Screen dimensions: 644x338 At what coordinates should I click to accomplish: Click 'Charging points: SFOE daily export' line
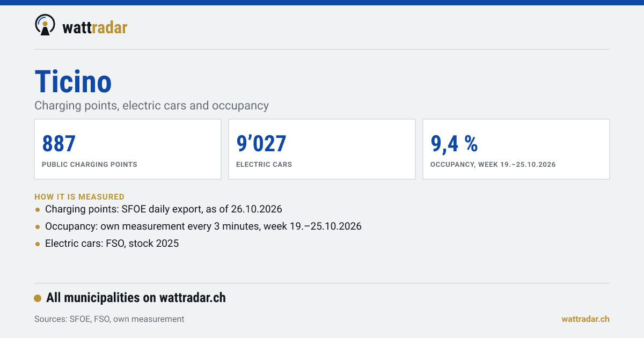pos(164,209)
